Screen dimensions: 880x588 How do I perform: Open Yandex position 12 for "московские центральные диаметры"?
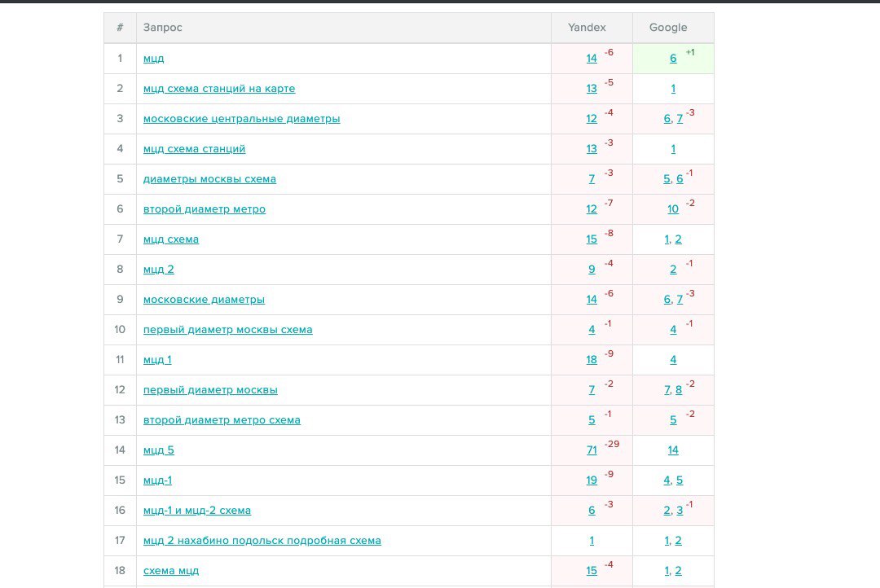pyautogui.click(x=592, y=119)
